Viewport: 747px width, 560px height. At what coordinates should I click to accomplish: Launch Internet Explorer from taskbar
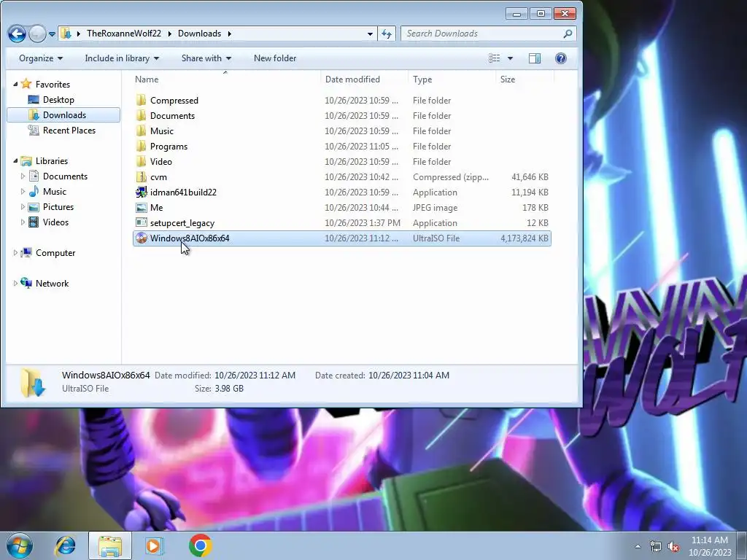tap(65, 545)
